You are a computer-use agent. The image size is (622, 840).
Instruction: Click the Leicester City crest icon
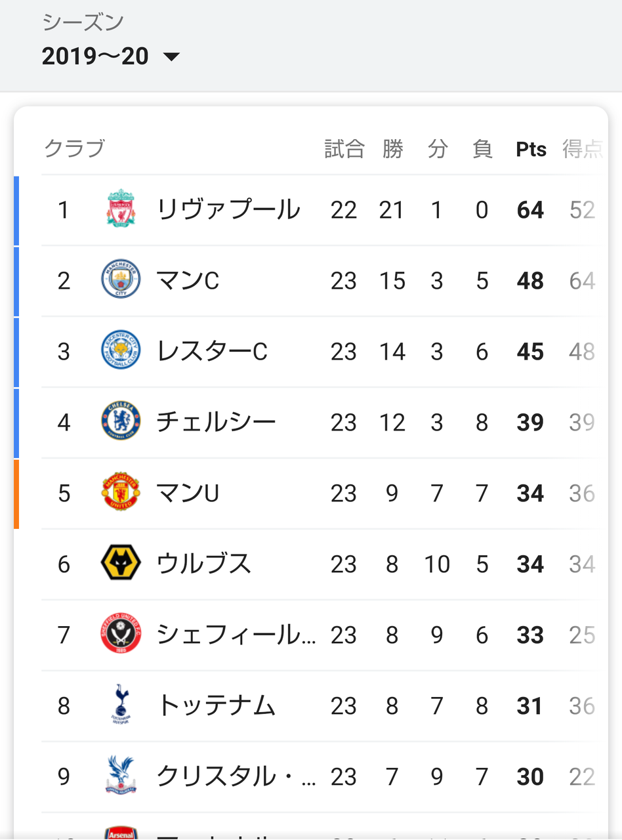(121, 351)
